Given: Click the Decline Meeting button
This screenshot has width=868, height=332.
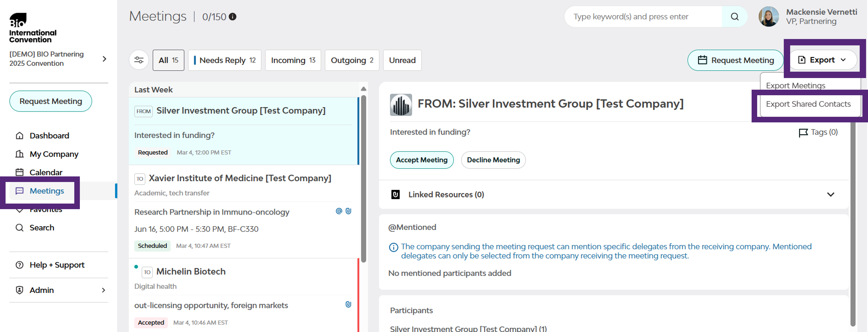Looking at the screenshot, I should coord(493,160).
